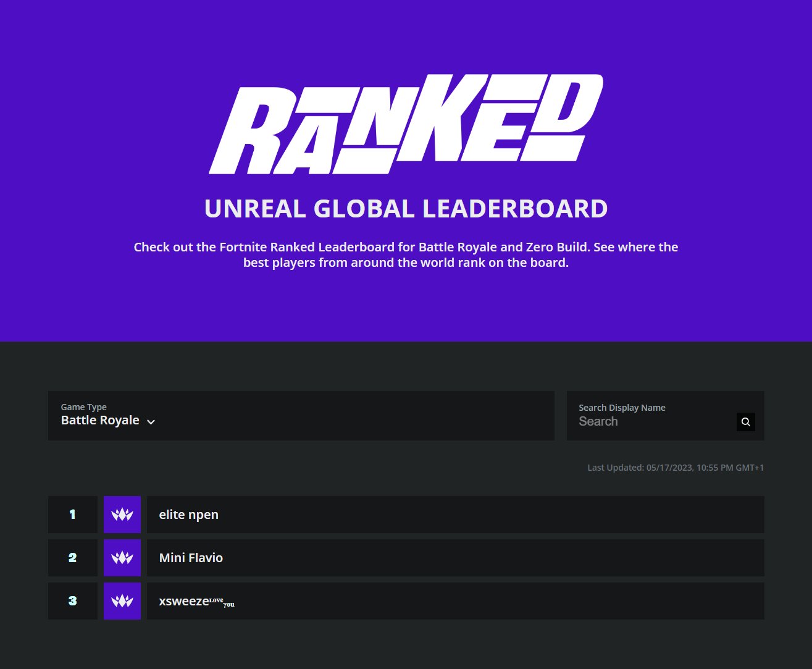Select player name elite npen
812x669 pixels.
tap(188, 515)
